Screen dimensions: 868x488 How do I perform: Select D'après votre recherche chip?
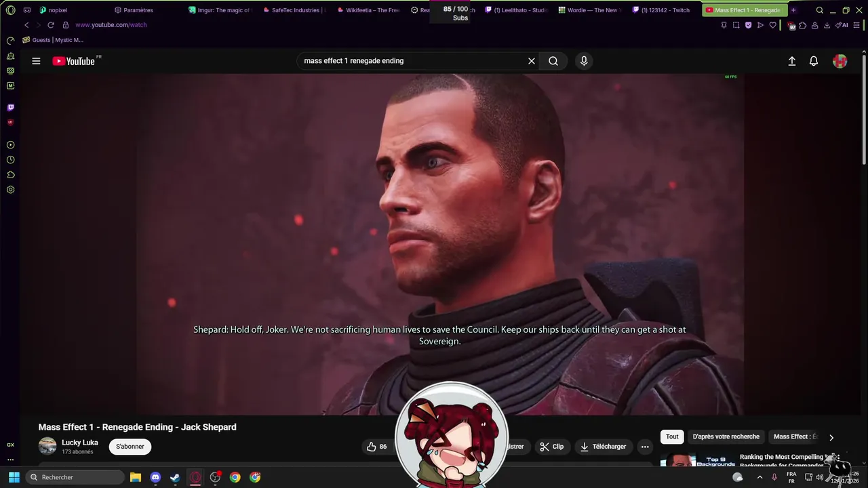pyautogui.click(x=726, y=436)
